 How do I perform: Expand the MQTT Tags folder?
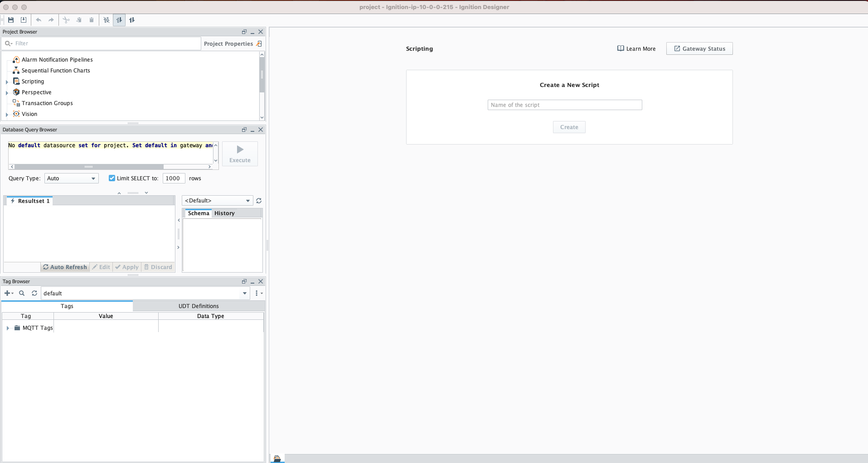coord(8,328)
